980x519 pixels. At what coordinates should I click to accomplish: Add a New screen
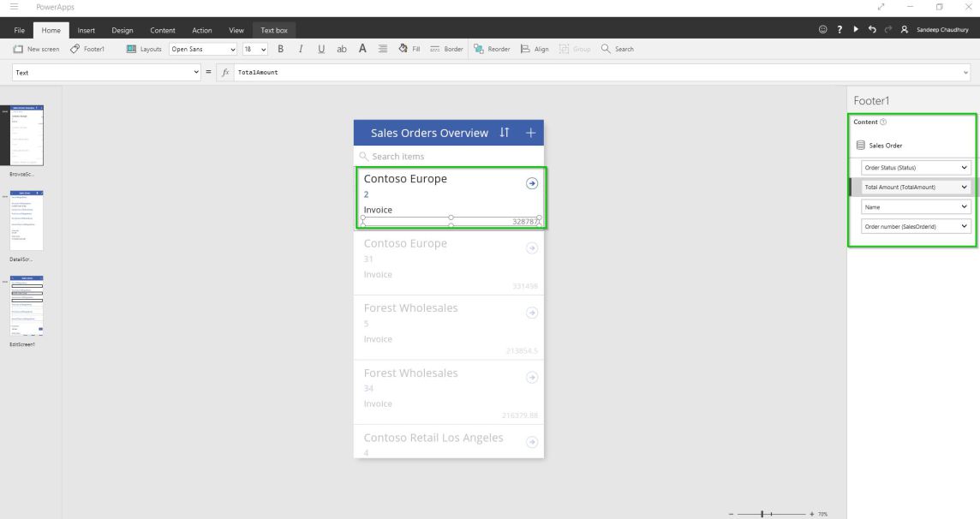pos(36,49)
